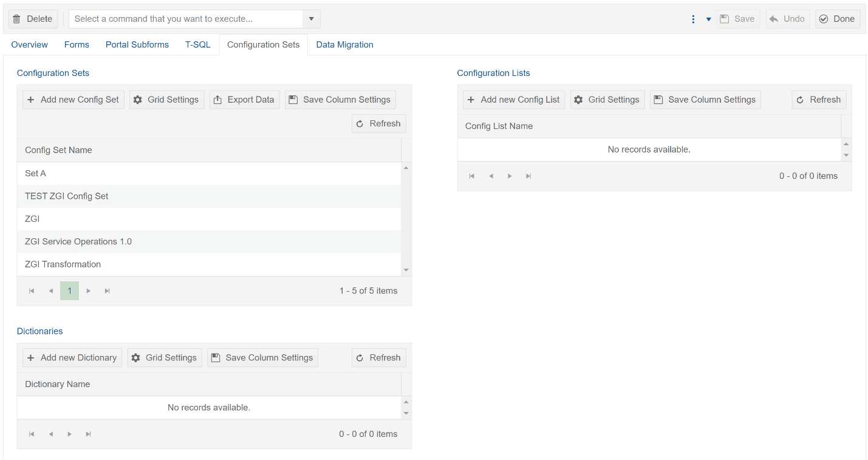
Task: Go to next page in Configuration Sets pager
Action: pyautogui.click(x=89, y=291)
